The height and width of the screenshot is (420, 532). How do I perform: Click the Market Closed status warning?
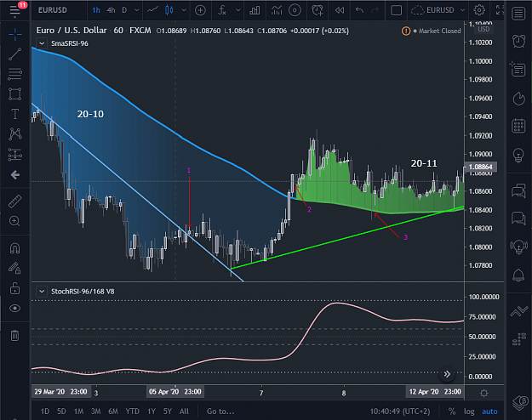(431, 31)
